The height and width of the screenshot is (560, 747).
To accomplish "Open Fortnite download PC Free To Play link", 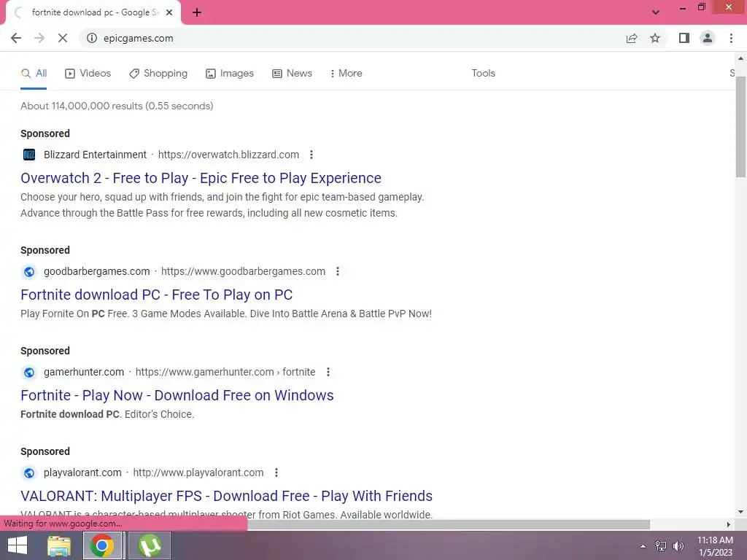I will 156,295.
